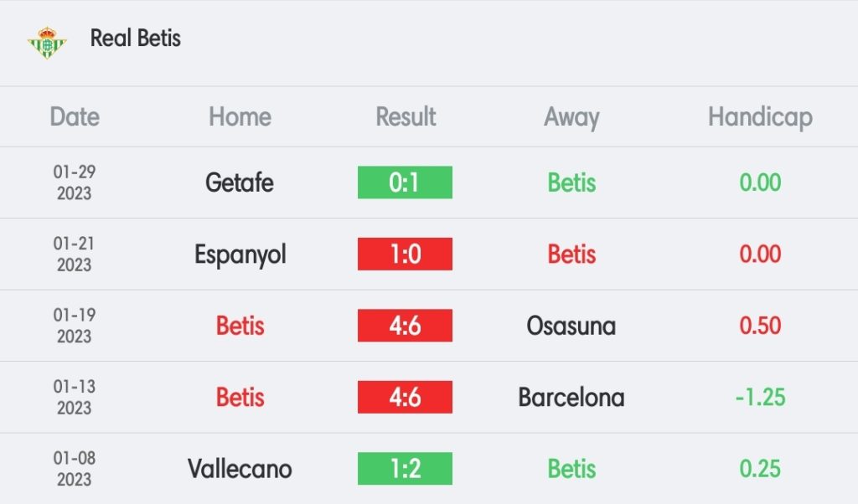This screenshot has width=858, height=504.
Task: Click the Vallecano team name
Action: click(240, 469)
